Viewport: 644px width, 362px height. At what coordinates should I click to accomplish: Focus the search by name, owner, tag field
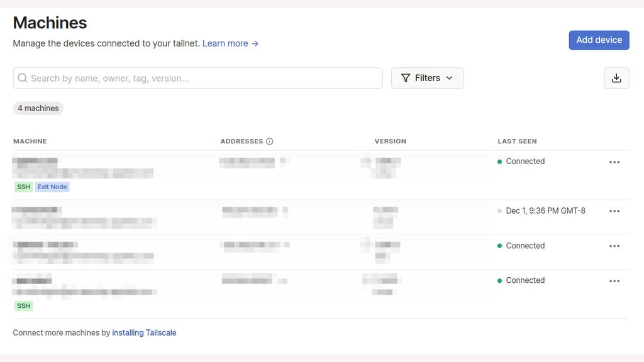(201, 78)
